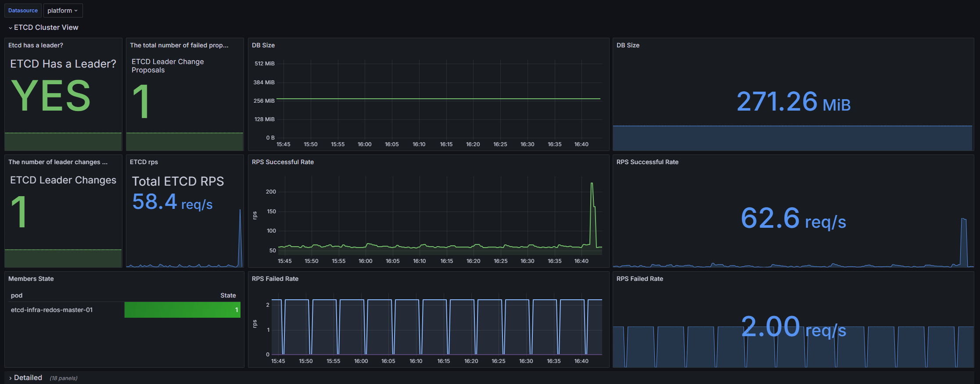Click the spike peak in RPS Successful Rate graph
The height and width of the screenshot is (384, 980).
592,183
